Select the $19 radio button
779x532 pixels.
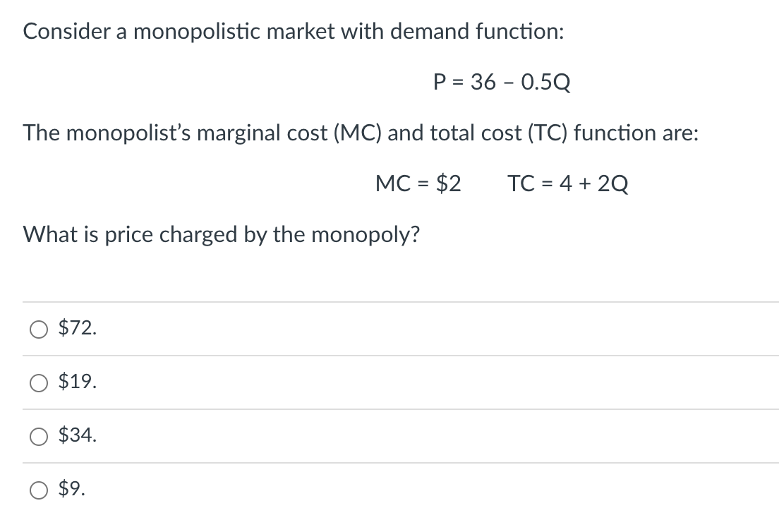pos(37,383)
